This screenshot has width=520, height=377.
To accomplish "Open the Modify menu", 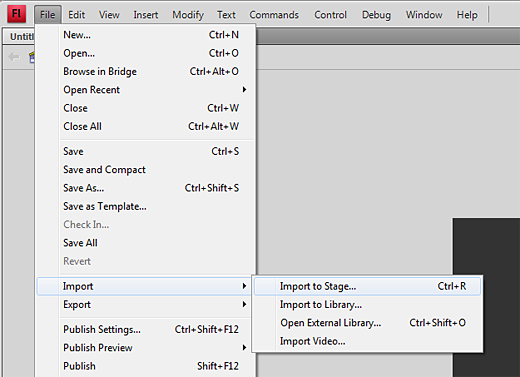I will tap(188, 15).
